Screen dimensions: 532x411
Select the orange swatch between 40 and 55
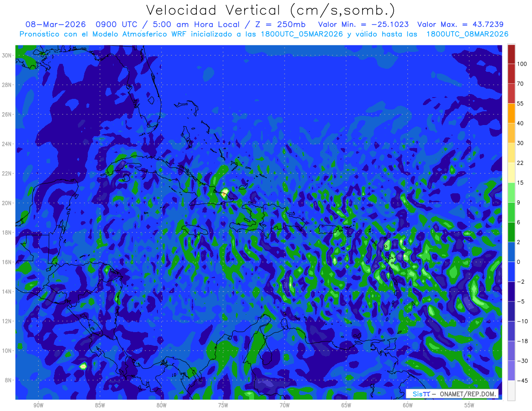pyautogui.click(x=511, y=113)
